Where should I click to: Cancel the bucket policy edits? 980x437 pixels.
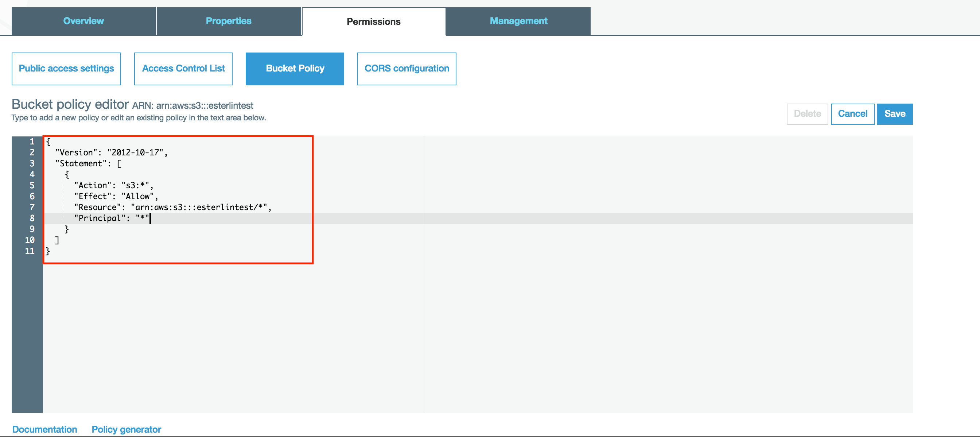(x=852, y=114)
